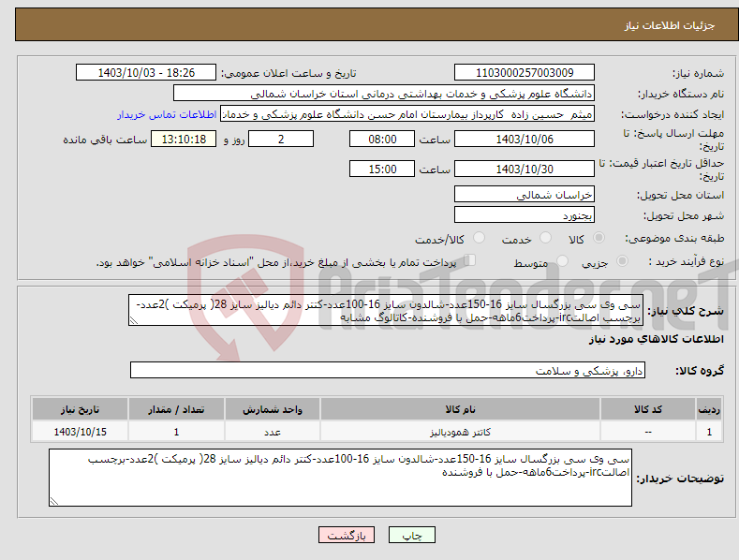Click the remaining days field showing 2
Viewport: 739px width, 560px height.
click(x=281, y=139)
